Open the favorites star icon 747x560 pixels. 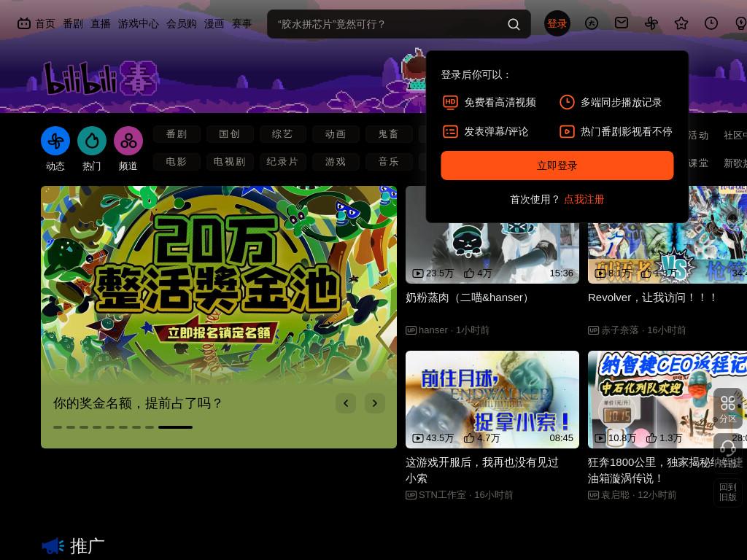(x=681, y=23)
